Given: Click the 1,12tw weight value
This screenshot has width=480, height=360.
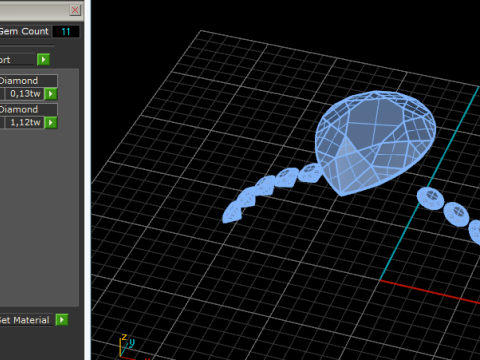Looking at the screenshot, I should tap(25, 123).
